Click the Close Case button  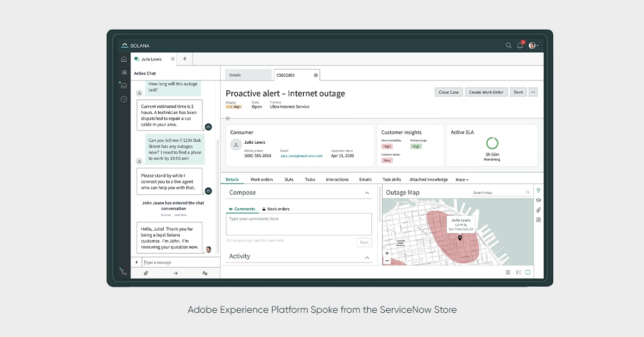[x=449, y=92]
